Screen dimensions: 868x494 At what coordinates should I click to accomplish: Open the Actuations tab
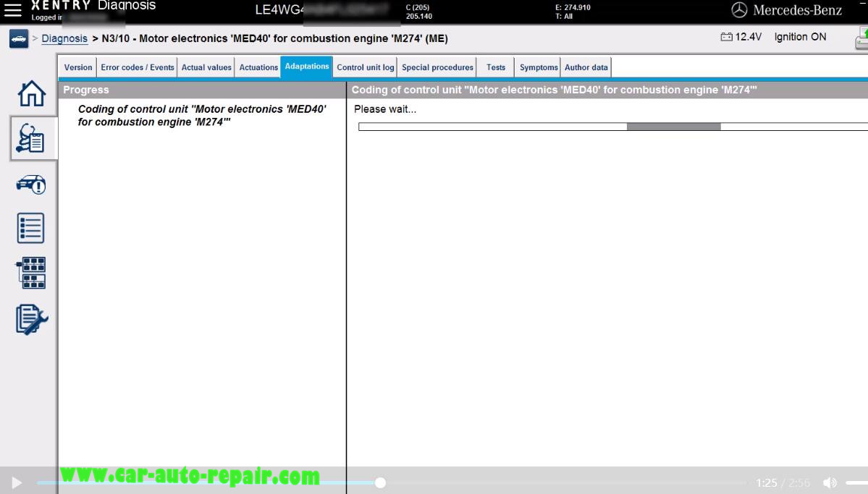258,67
